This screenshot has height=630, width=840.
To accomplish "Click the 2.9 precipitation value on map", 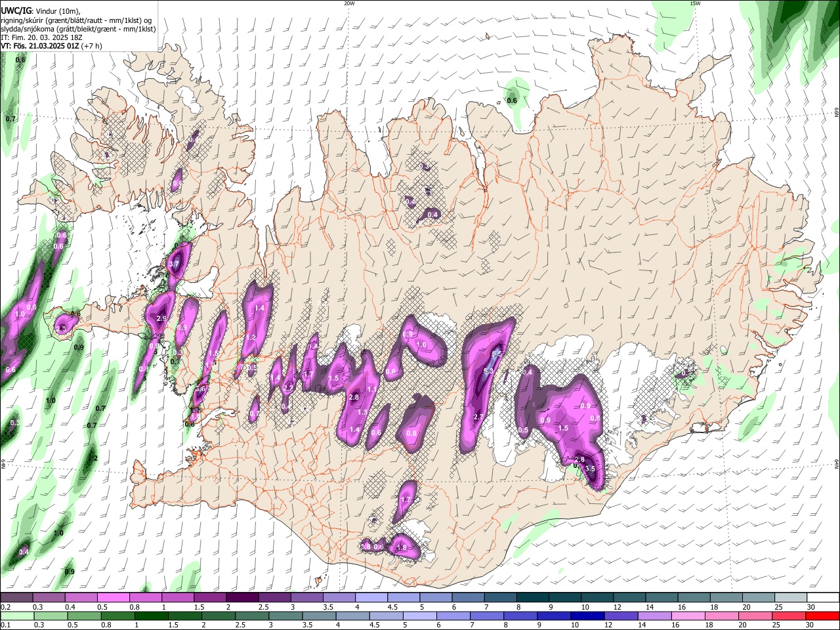I will point(162,318).
